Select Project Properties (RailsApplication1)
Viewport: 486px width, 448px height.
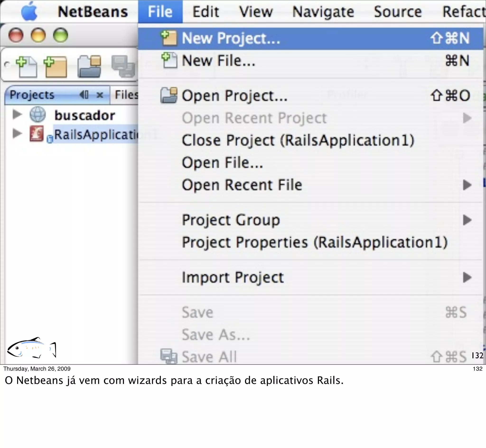coord(314,242)
